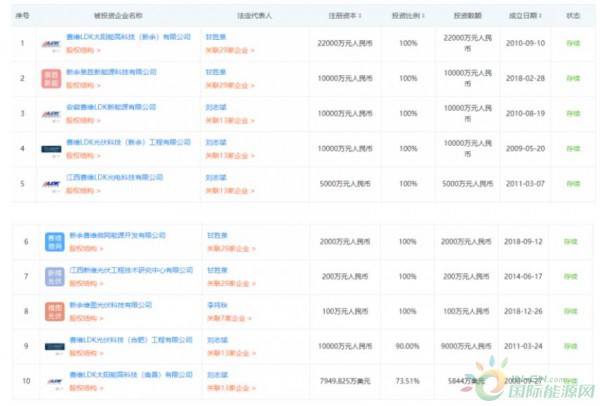600x406 pixels.
Task: Open company name link in row 8
Action: point(111,305)
